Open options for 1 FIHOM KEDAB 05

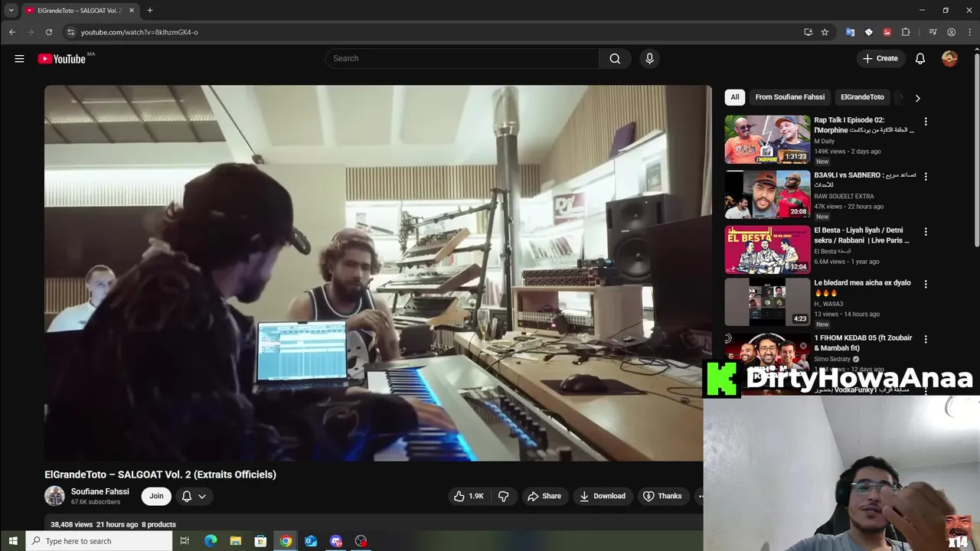pyautogui.click(x=926, y=339)
